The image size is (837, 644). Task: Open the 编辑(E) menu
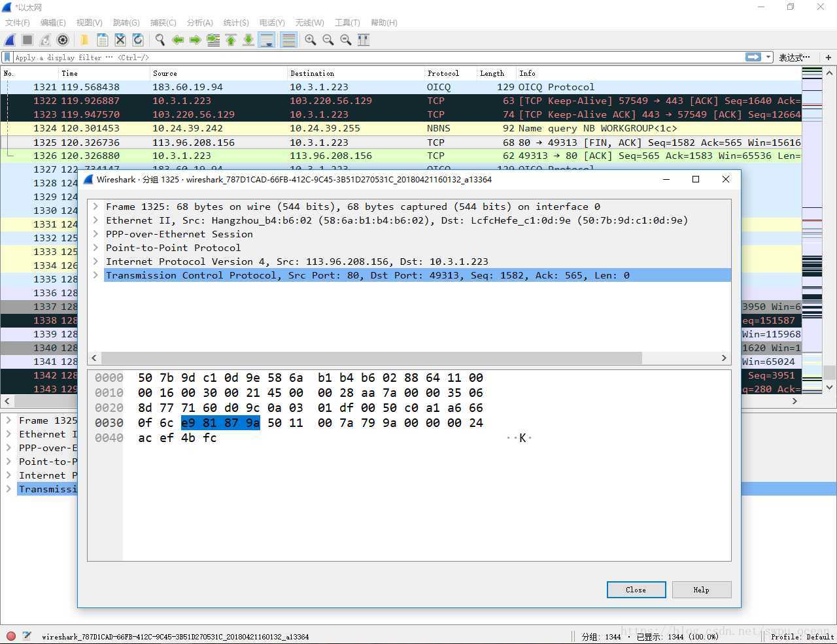pos(53,23)
